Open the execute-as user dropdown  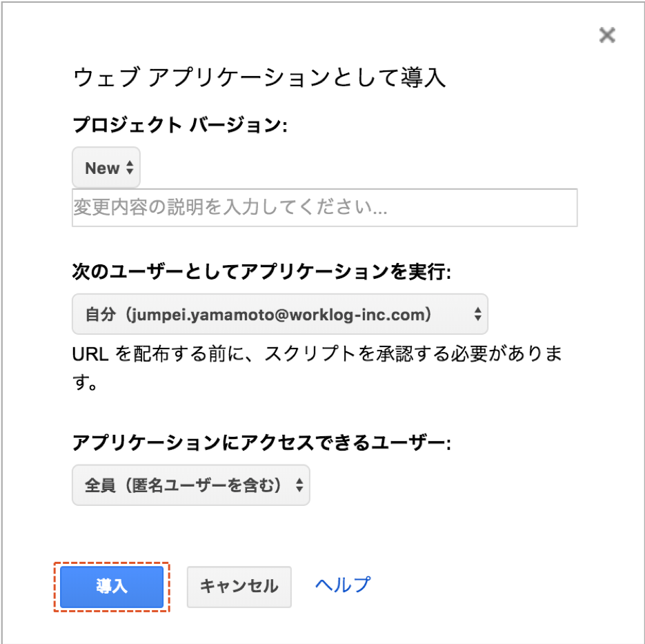279,315
